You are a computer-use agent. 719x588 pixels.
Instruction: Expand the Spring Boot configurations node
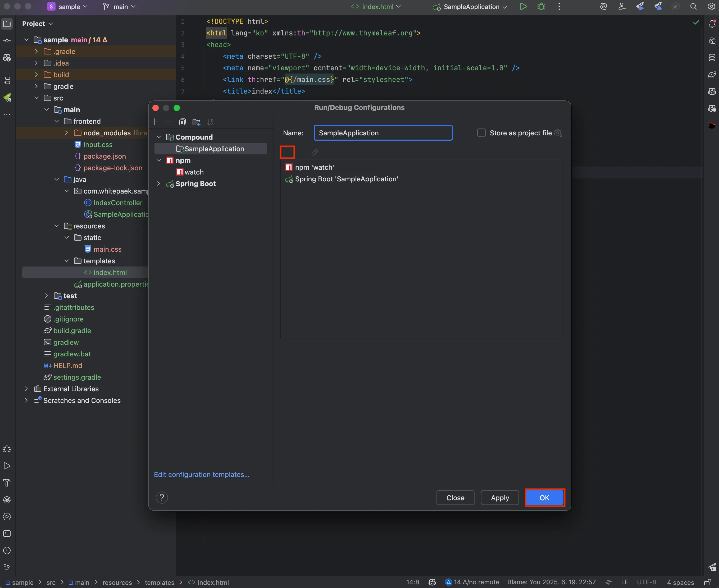pos(158,183)
